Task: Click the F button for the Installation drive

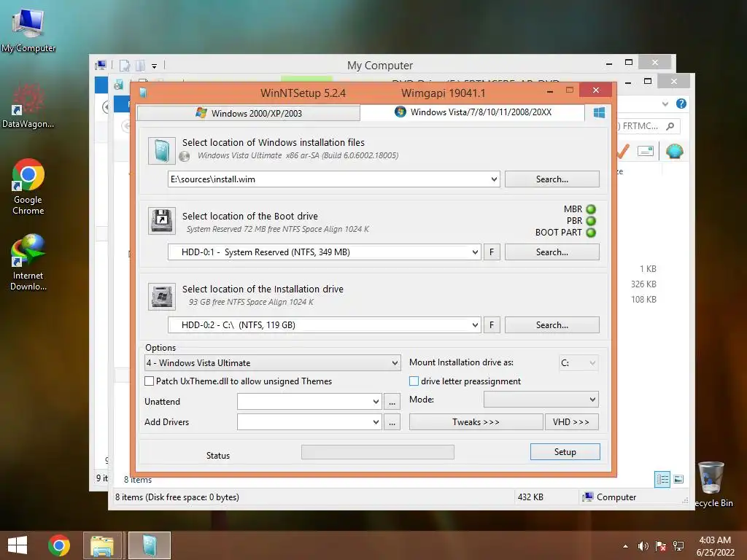Action: 492,325
